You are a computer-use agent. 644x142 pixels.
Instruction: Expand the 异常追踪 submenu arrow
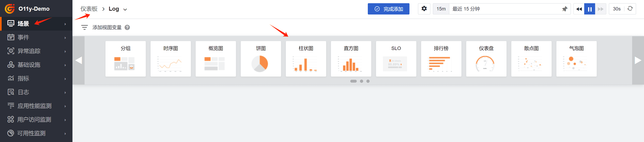tap(65, 52)
